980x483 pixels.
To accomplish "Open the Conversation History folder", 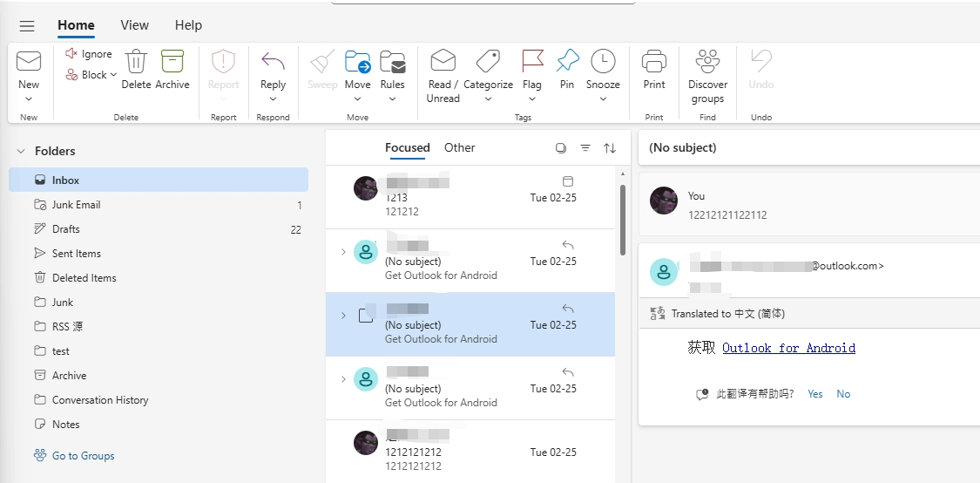I will (159, 400).
